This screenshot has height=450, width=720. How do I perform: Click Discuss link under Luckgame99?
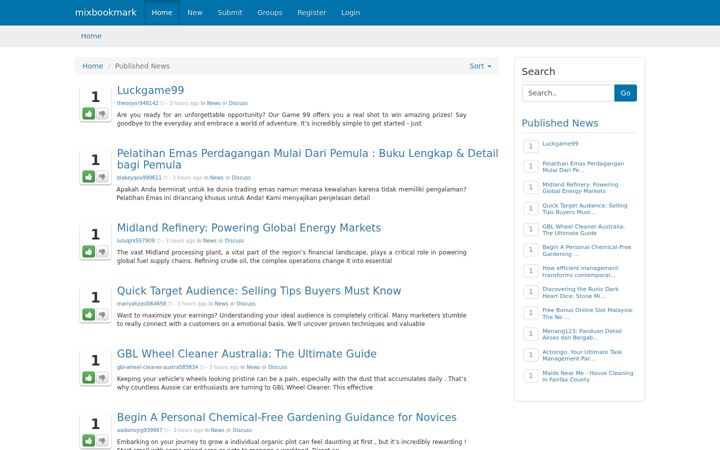pos(238,103)
